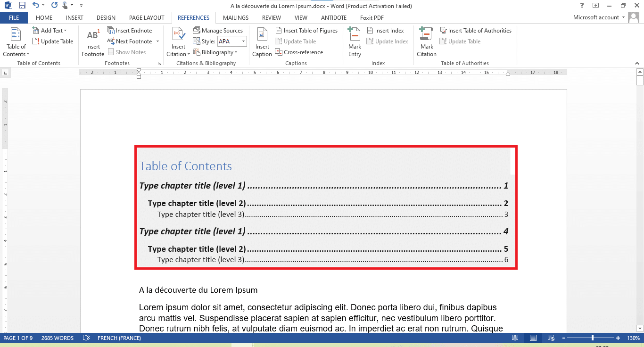
Task: Open the FILE tab
Action: coord(14,18)
